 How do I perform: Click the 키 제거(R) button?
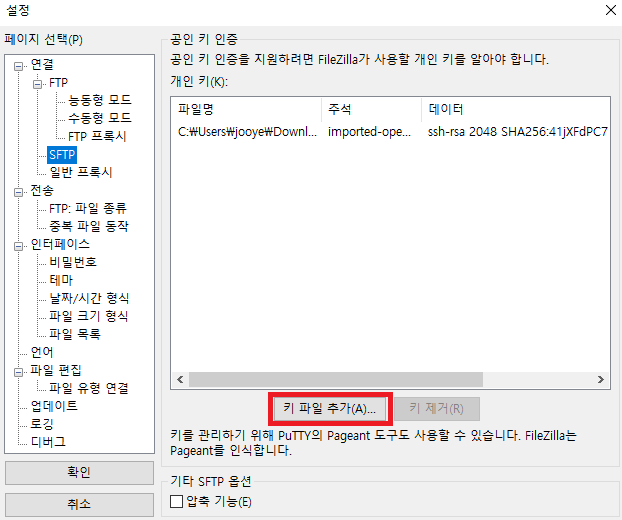[x=437, y=409]
